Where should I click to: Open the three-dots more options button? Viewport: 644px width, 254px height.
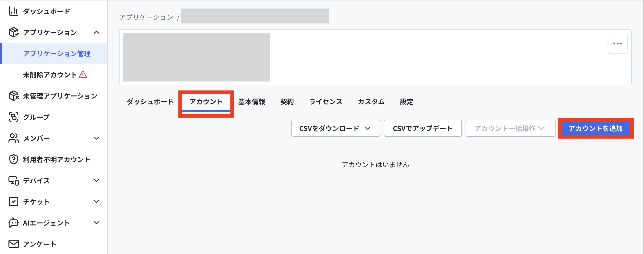(617, 44)
